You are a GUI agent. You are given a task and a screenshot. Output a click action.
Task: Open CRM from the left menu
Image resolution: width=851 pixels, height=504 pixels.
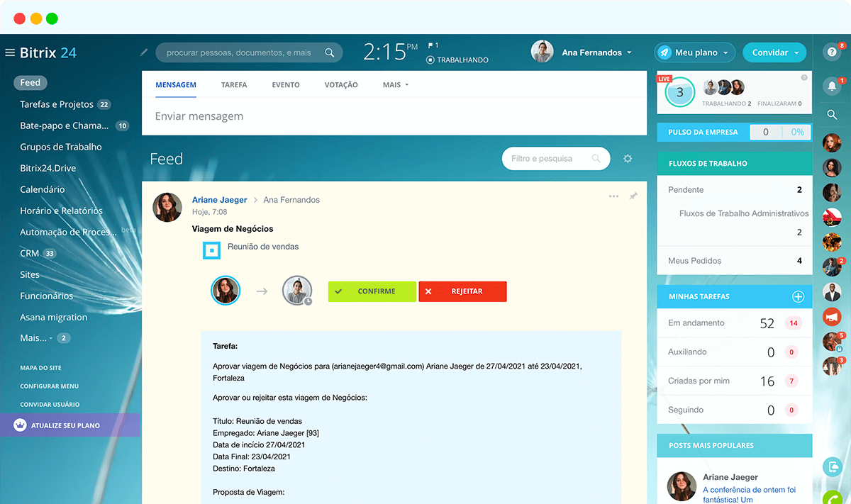coord(30,253)
